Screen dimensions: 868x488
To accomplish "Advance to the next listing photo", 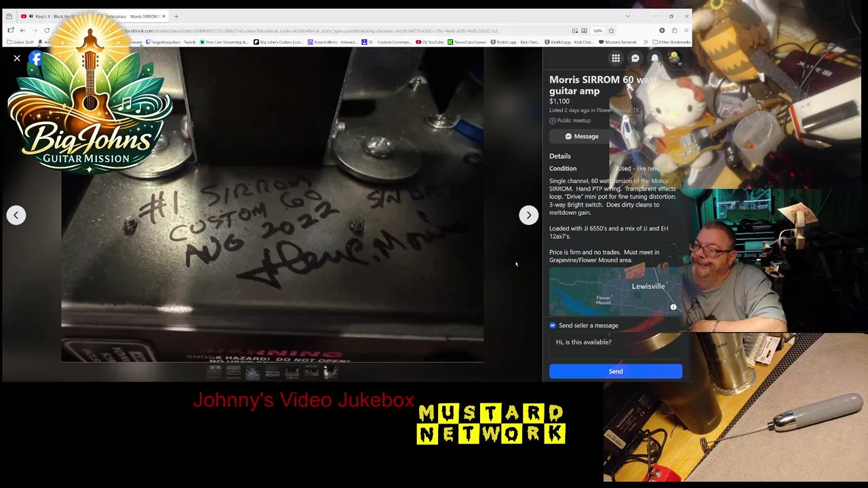I will coord(528,215).
